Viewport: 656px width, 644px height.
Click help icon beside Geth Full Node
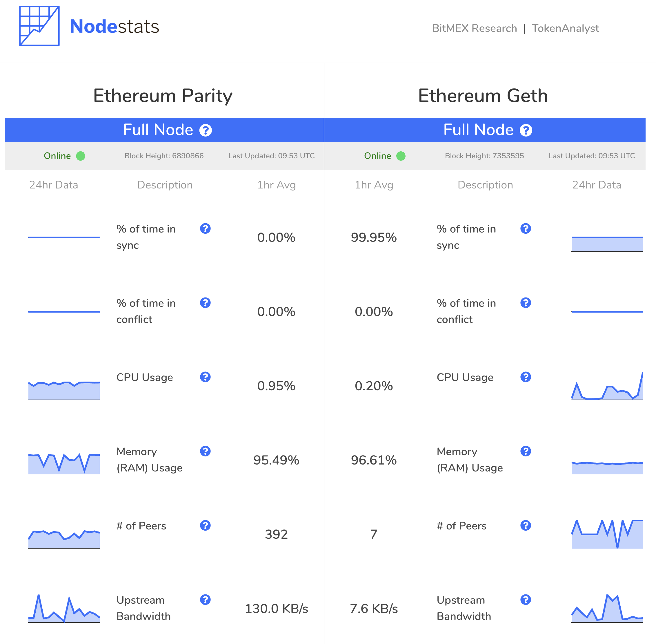click(x=526, y=130)
